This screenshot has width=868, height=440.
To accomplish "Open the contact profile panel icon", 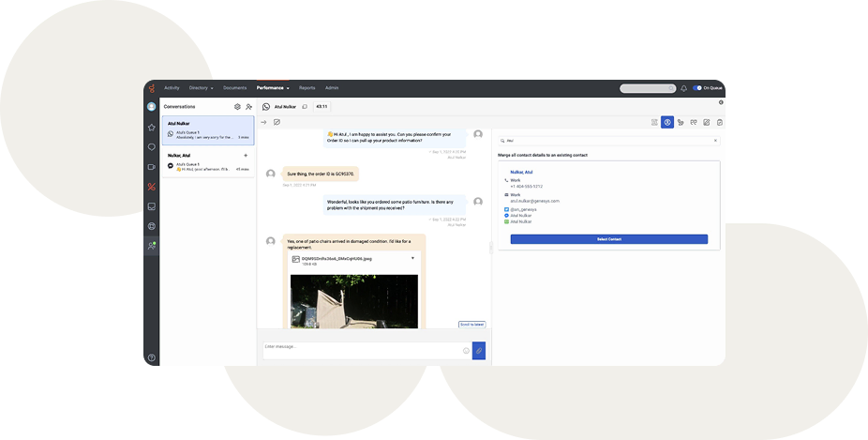I will (667, 122).
